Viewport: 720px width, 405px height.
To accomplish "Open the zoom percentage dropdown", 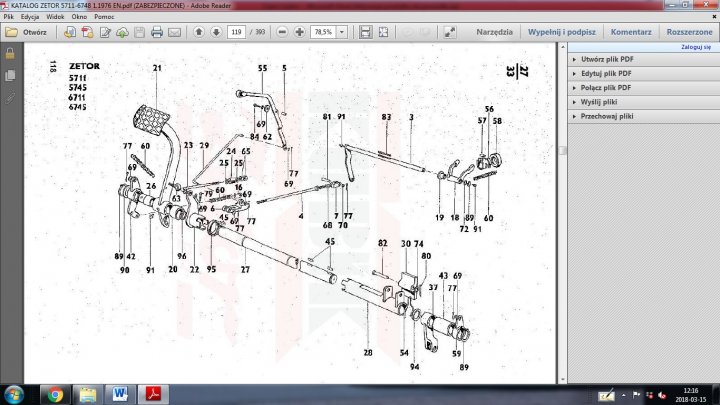I will (342, 32).
